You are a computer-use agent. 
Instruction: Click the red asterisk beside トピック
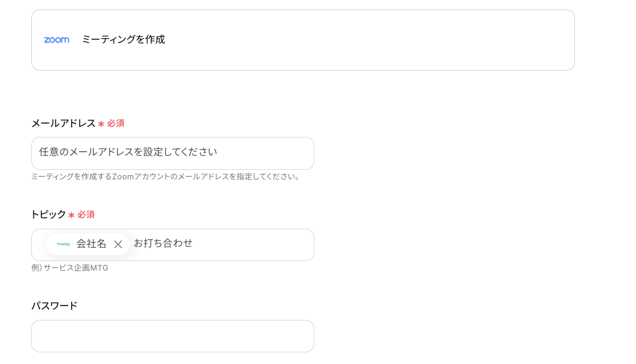point(72,214)
